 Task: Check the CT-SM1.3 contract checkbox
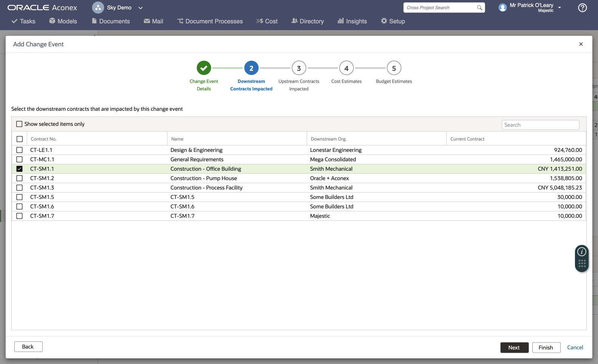pyautogui.click(x=20, y=188)
